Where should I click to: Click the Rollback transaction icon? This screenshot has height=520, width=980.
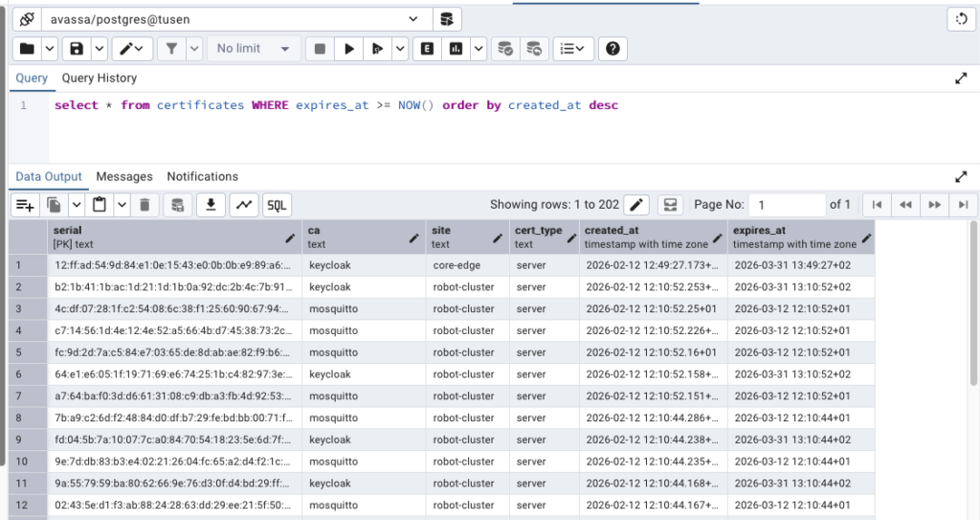pyautogui.click(x=534, y=48)
